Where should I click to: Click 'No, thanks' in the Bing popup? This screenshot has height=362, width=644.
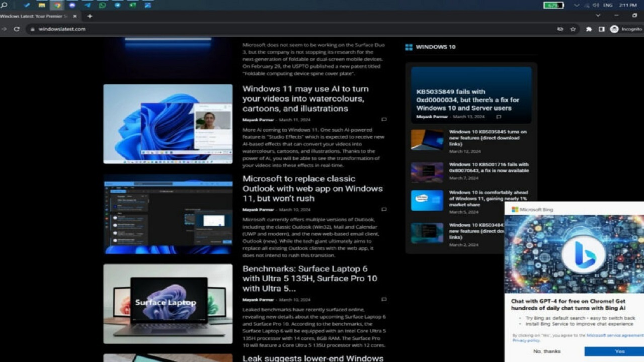point(547,351)
